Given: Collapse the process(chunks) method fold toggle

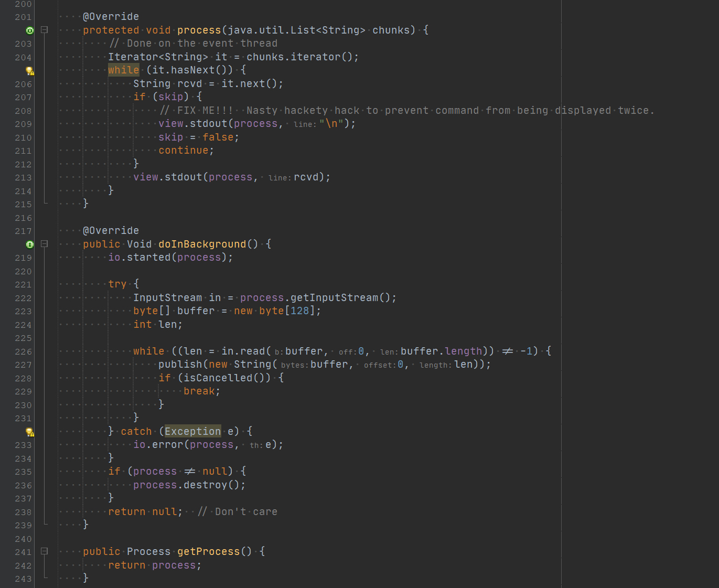Looking at the screenshot, I should pyautogui.click(x=45, y=30).
